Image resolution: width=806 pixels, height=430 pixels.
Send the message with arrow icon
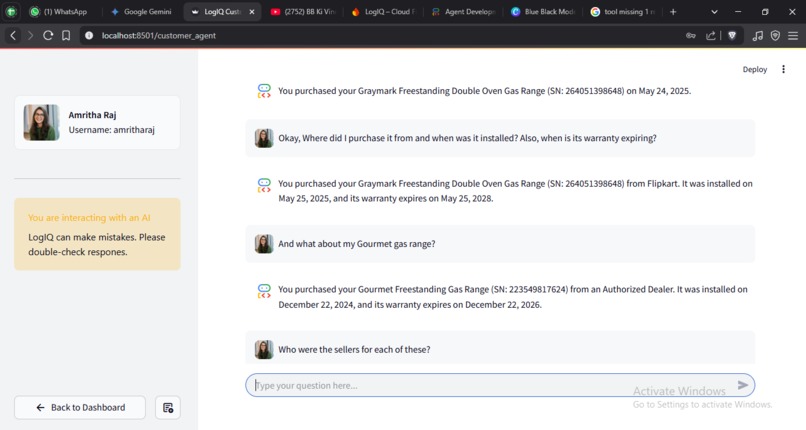pyautogui.click(x=743, y=385)
